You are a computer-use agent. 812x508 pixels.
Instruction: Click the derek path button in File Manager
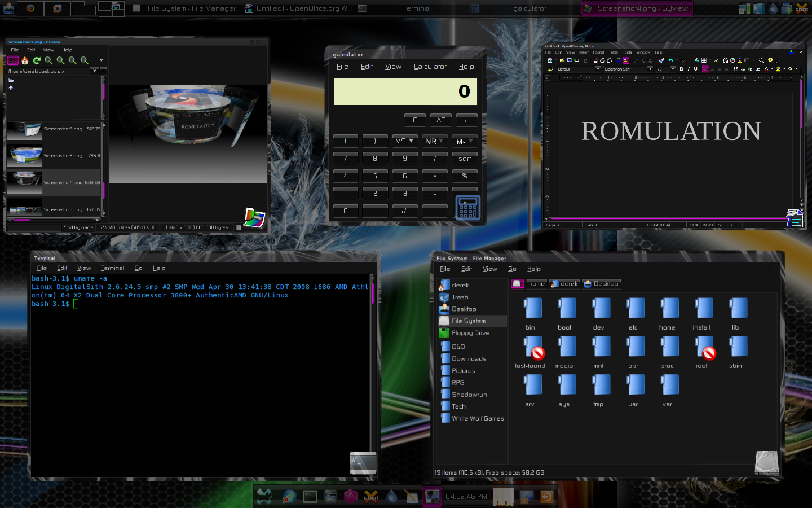564,284
